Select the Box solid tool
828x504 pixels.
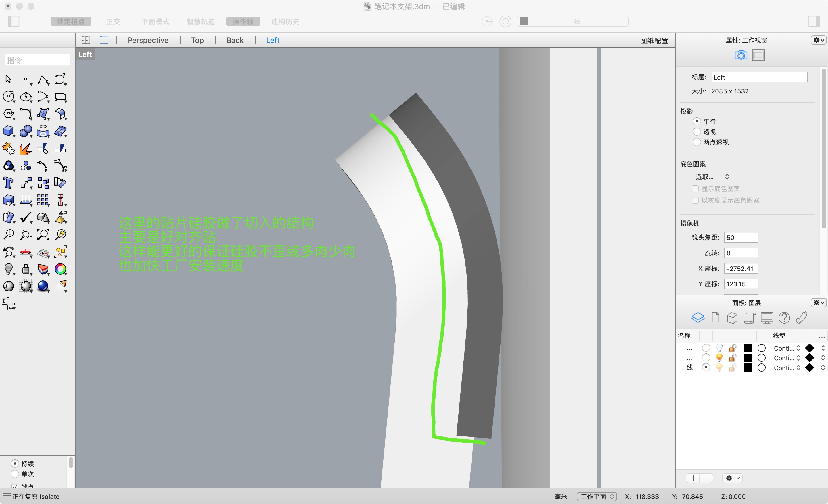[8, 131]
